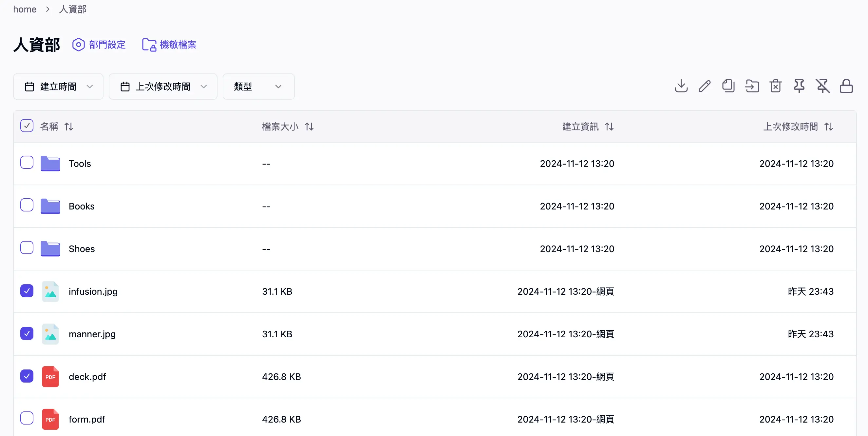
Task: Expand the 上次修改時間 filter
Action: pyautogui.click(x=163, y=86)
